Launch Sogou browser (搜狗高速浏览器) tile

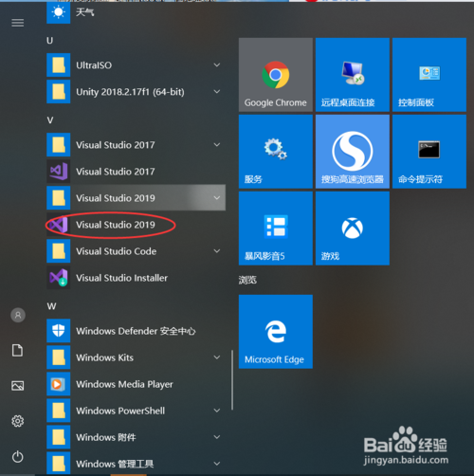[353, 152]
